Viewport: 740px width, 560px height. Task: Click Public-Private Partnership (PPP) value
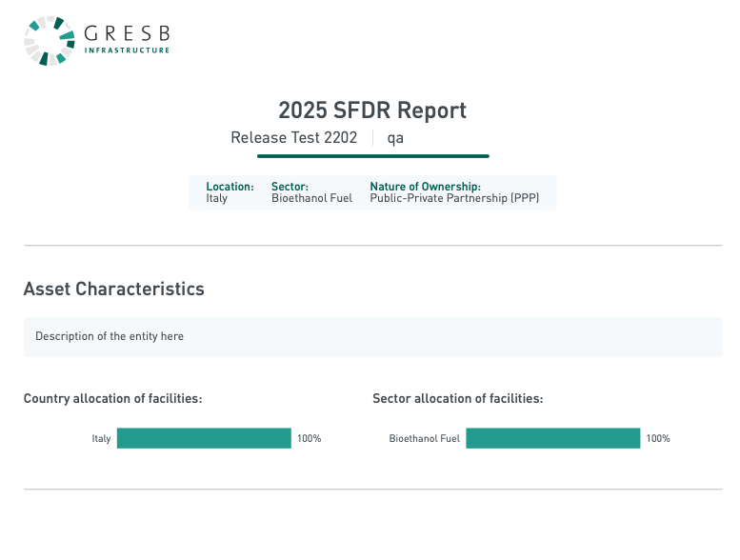point(454,198)
